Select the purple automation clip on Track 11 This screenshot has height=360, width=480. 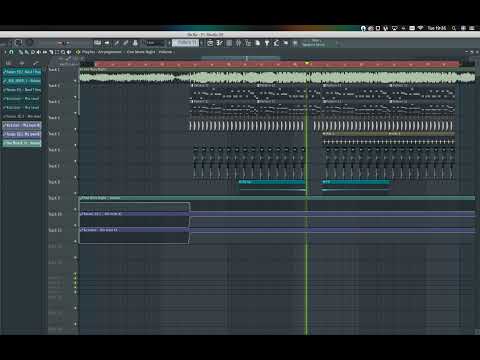point(277,230)
